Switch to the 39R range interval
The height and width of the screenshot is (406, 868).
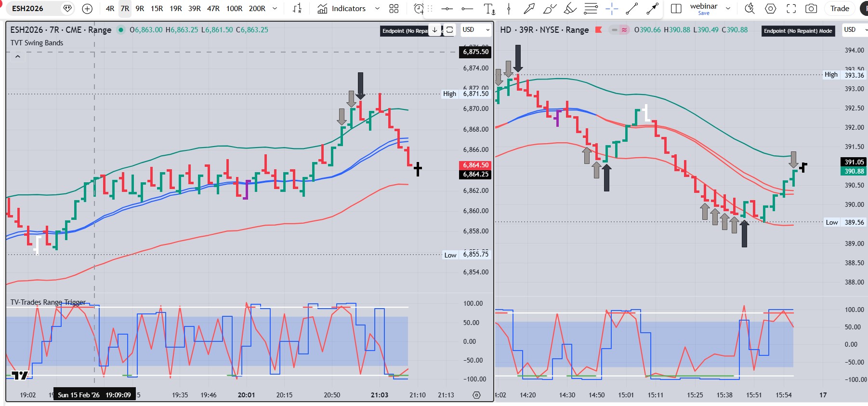click(195, 9)
